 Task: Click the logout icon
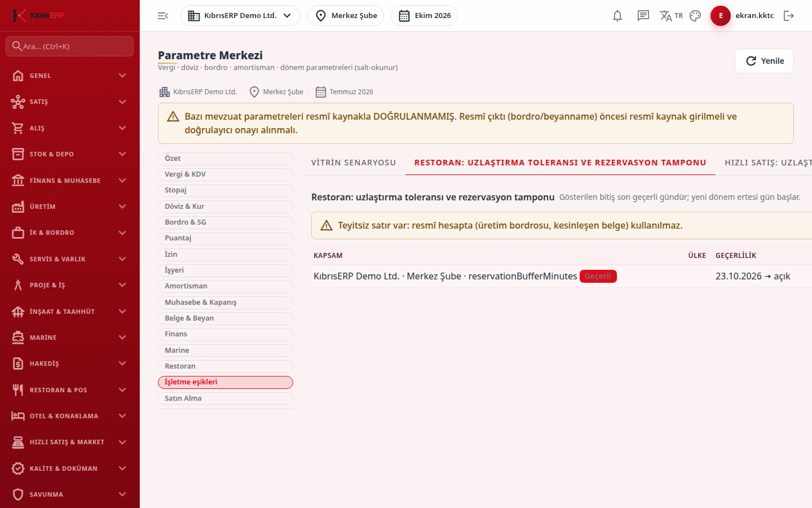(x=789, y=16)
